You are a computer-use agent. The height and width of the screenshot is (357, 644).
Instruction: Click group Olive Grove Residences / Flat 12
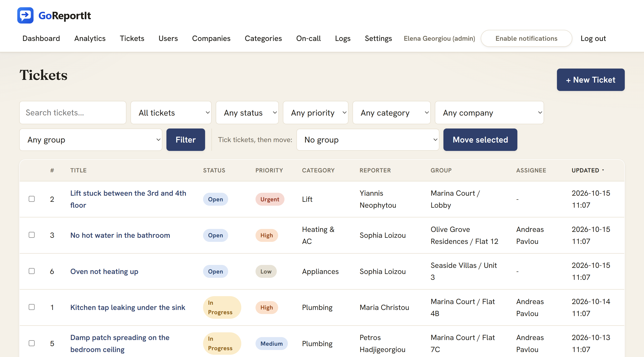(464, 235)
